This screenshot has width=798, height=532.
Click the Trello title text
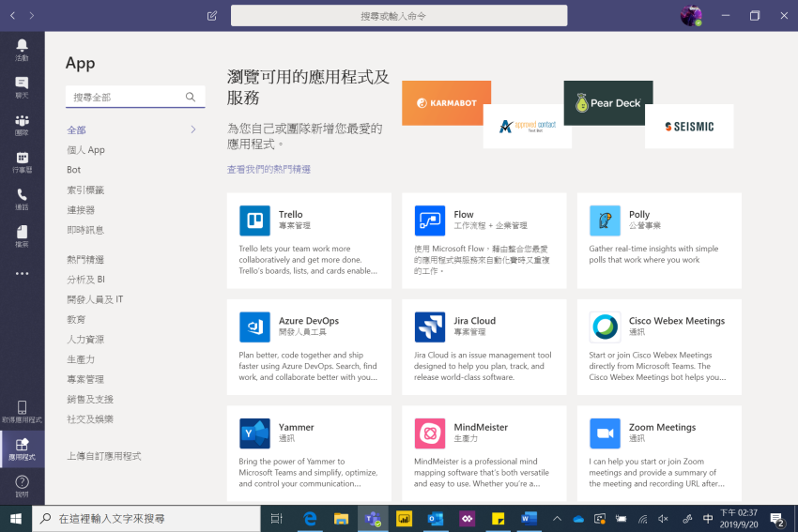[x=291, y=215]
